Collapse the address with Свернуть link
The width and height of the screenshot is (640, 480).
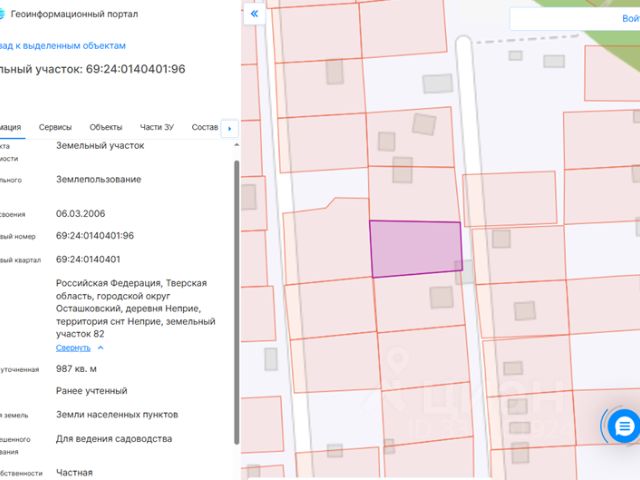coord(73,348)
